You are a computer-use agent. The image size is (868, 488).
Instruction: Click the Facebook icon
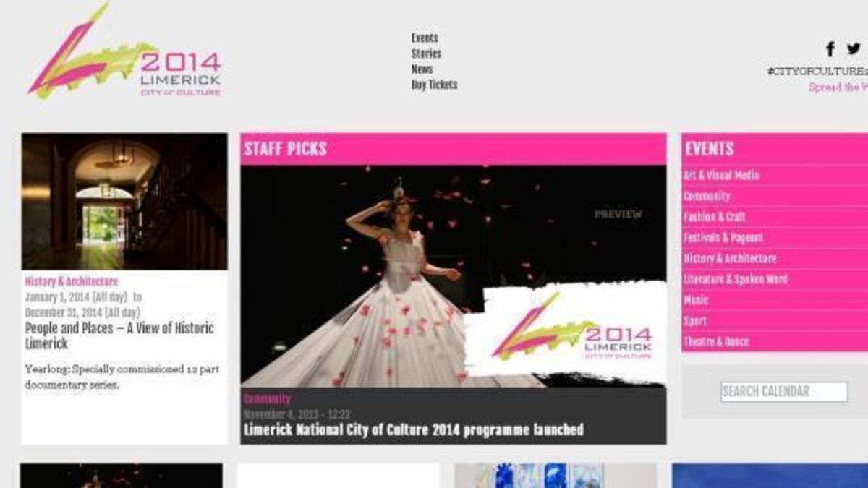pyautogui.click(x=830, y=49)
